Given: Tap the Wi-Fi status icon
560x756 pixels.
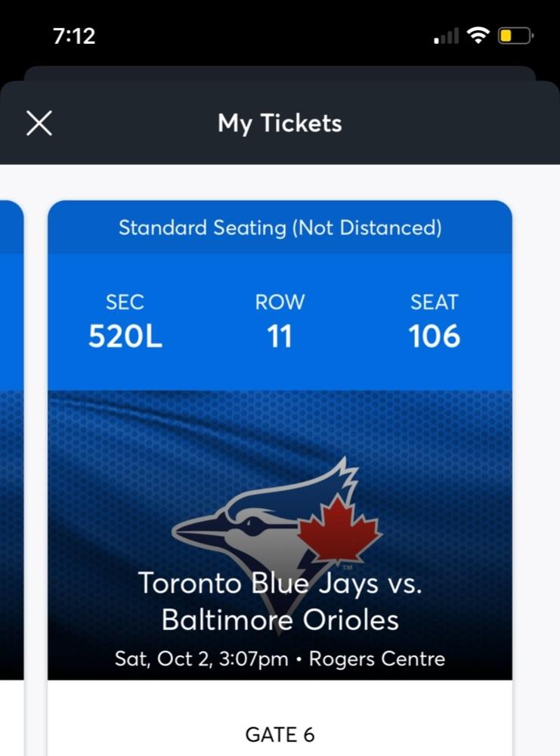Looking at the screenshot, I should [478, 36].
